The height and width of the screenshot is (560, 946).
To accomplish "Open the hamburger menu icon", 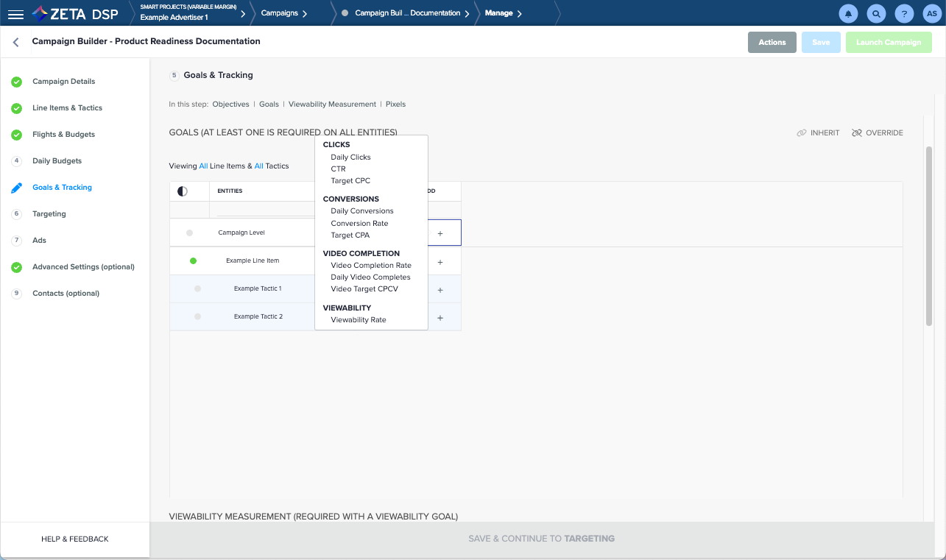I will pos(15,13).
